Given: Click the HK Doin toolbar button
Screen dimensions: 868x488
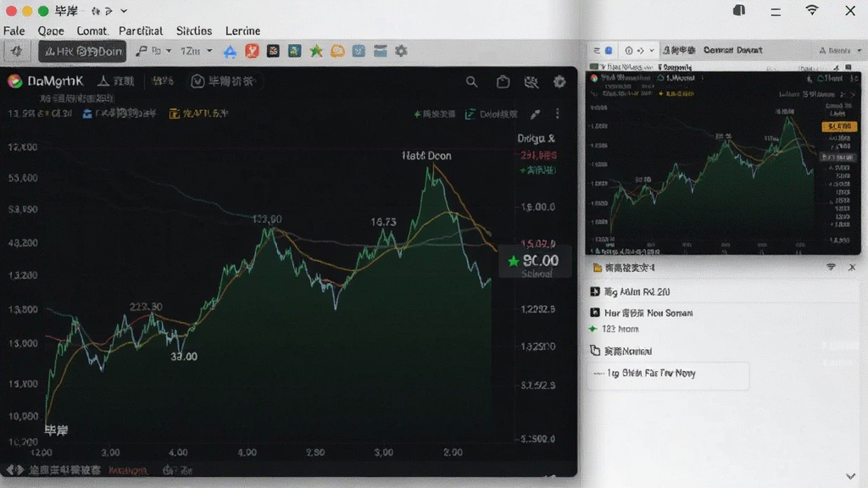Looking at the screenshot, I should [82, 52].
